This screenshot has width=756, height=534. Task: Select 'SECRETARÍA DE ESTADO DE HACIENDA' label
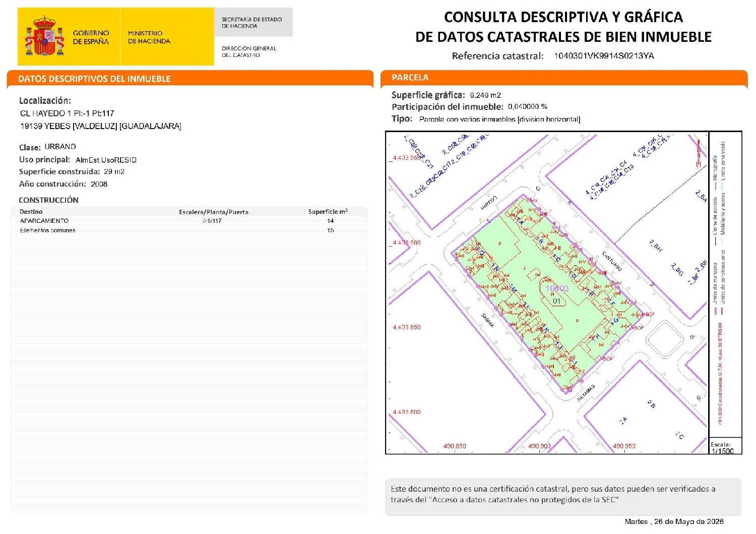[x=251, y=23]
